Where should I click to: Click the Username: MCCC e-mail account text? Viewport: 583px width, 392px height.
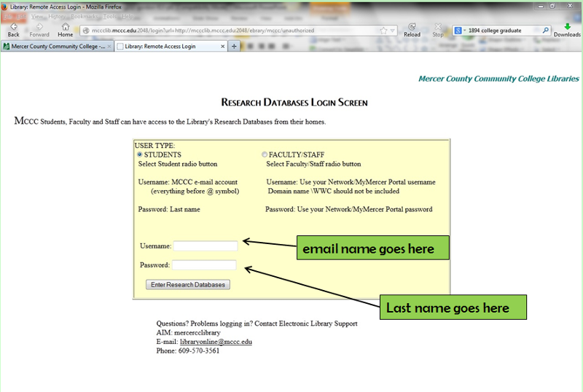188,182
